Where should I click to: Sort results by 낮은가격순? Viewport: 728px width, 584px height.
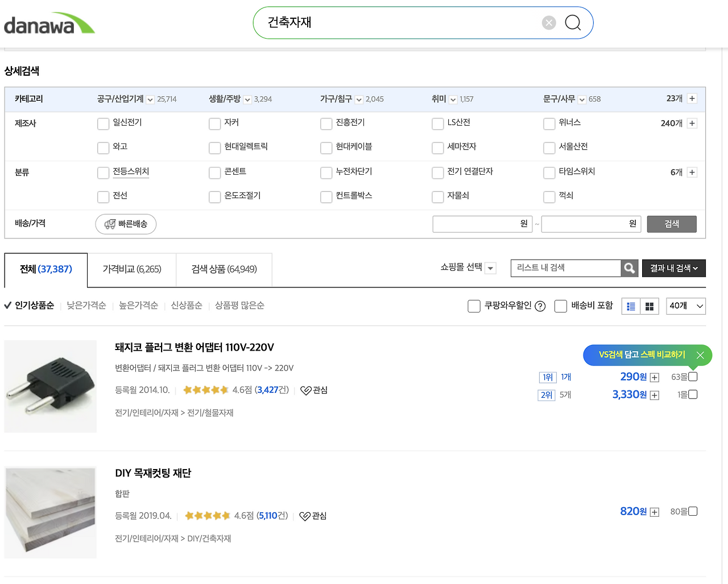coord(86,306)
